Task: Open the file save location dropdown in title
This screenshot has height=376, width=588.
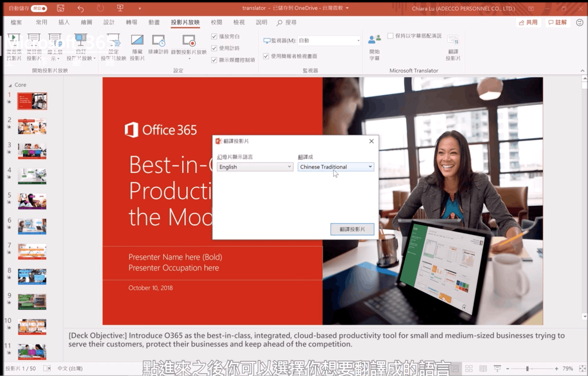Action: [x=347, y=8]
